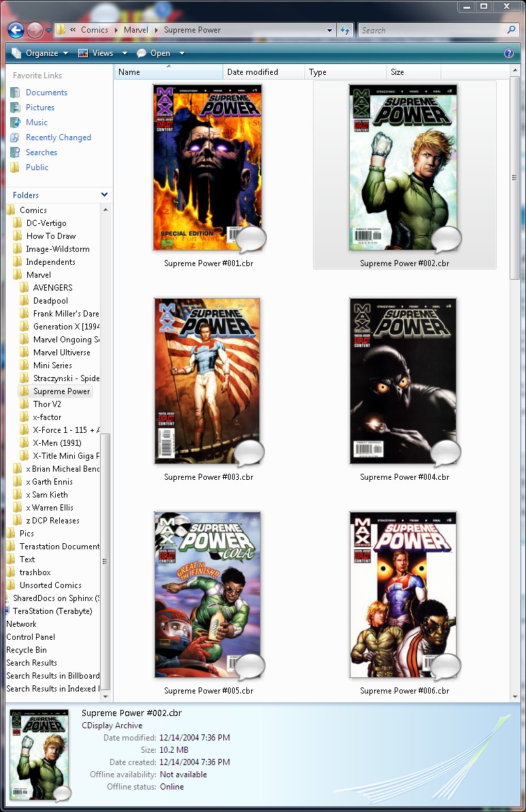Select Supreme Power #006.cbr cover thumbnail
Screen dimensions: 526x812
tap(404, 594)
